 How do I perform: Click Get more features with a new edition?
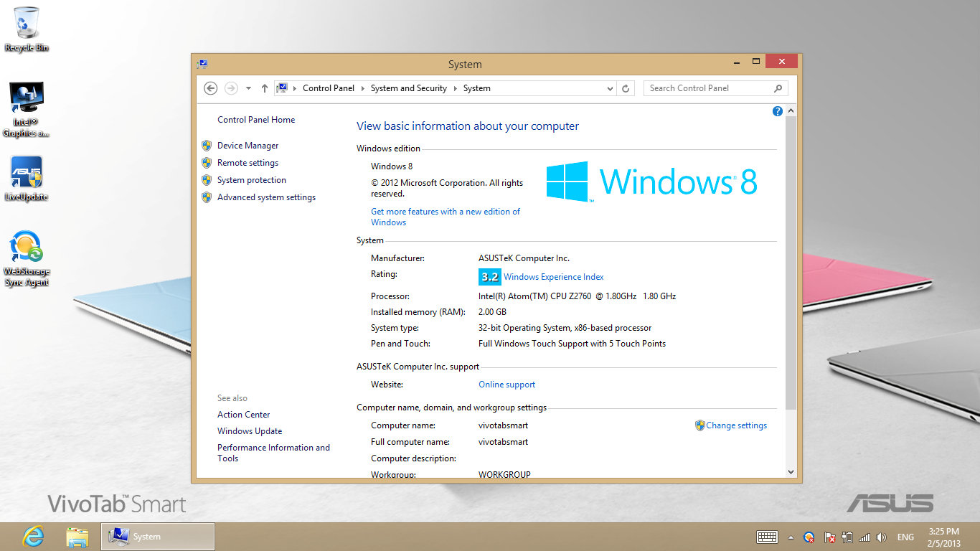pos(446,217)
